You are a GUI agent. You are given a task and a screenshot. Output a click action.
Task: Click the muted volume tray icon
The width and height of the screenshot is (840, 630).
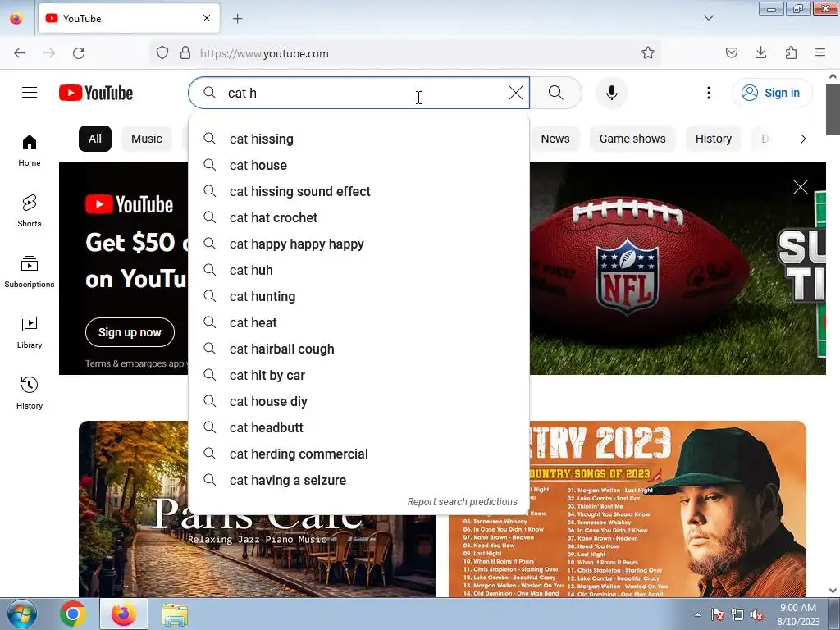pos(757,615)
